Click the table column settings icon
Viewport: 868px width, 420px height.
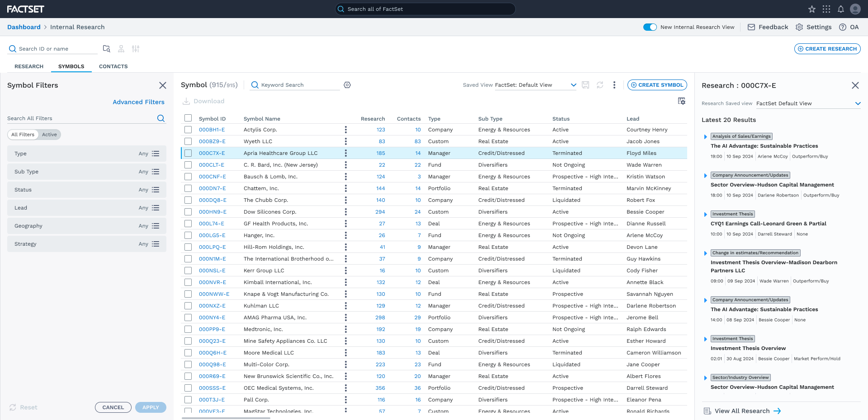pyautogui.click(x=682, y=101)
